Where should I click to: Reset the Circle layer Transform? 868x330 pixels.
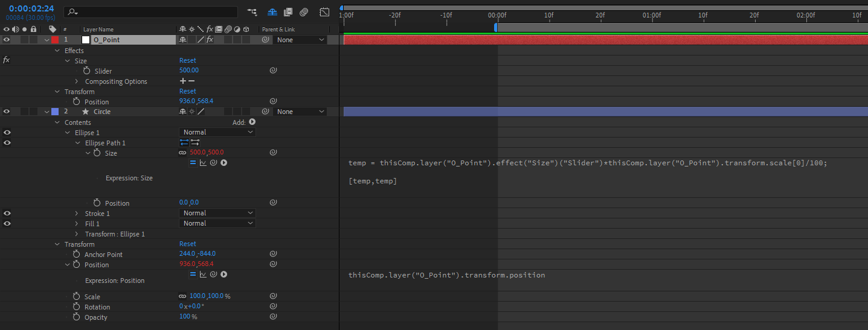[187, 244]
